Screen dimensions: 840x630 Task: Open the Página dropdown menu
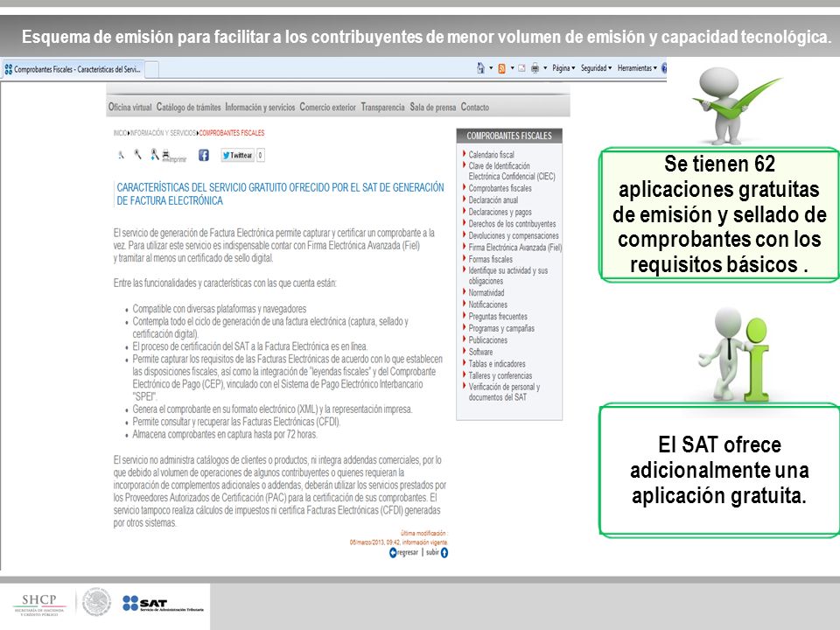coord(563,68)
